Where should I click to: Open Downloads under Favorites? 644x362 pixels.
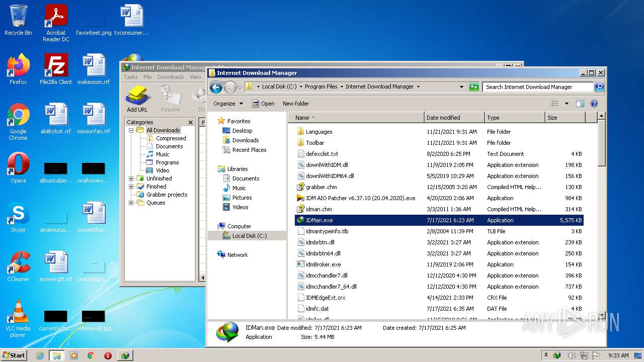point(246,140)
